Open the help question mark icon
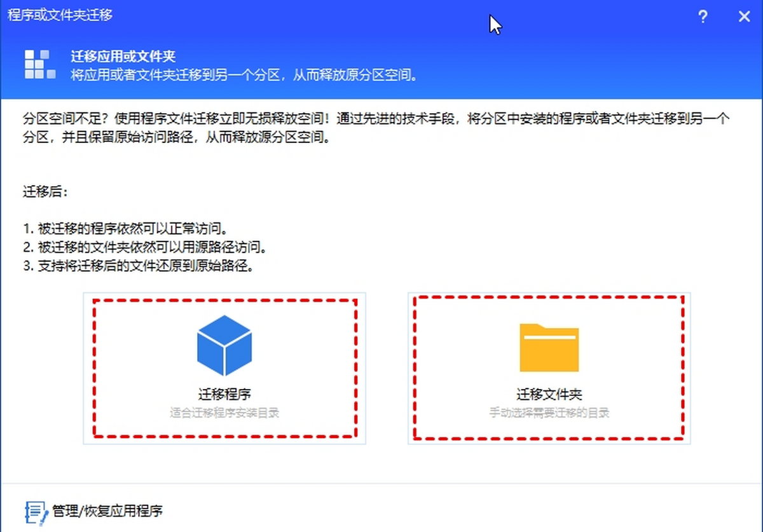The image size is (763, 532). pos(703,17)
